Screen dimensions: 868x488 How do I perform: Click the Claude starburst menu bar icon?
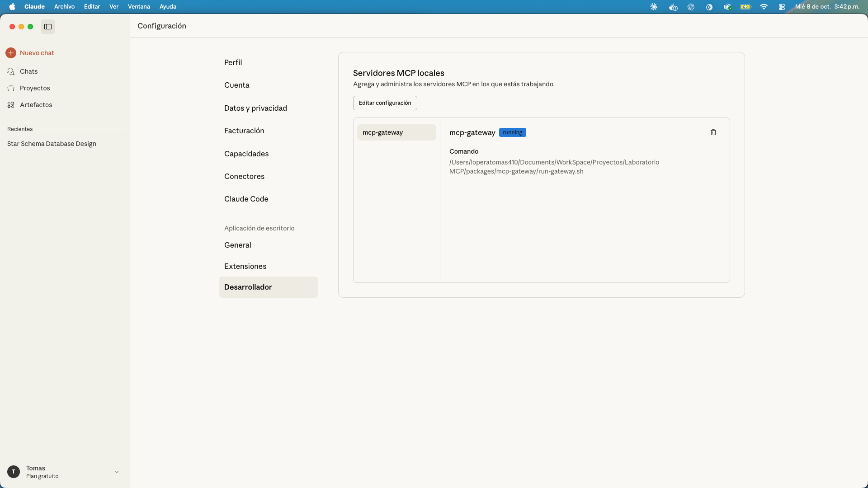click(654, 7)
